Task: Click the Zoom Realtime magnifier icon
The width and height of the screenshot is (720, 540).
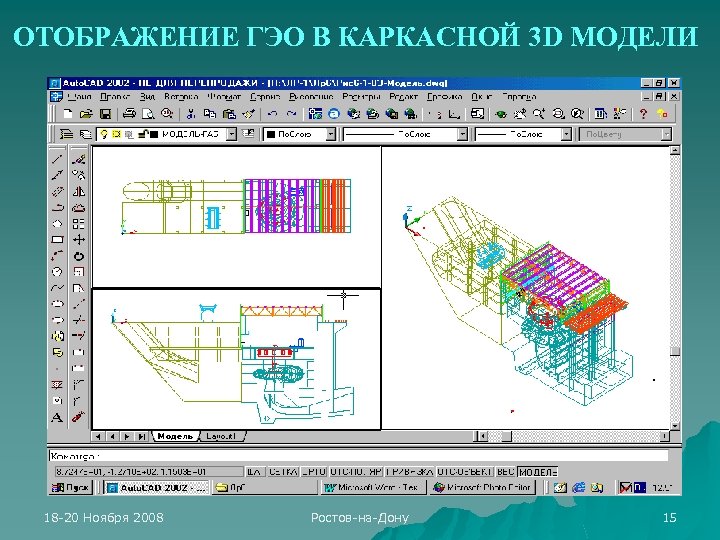Action: click(539, 113)
